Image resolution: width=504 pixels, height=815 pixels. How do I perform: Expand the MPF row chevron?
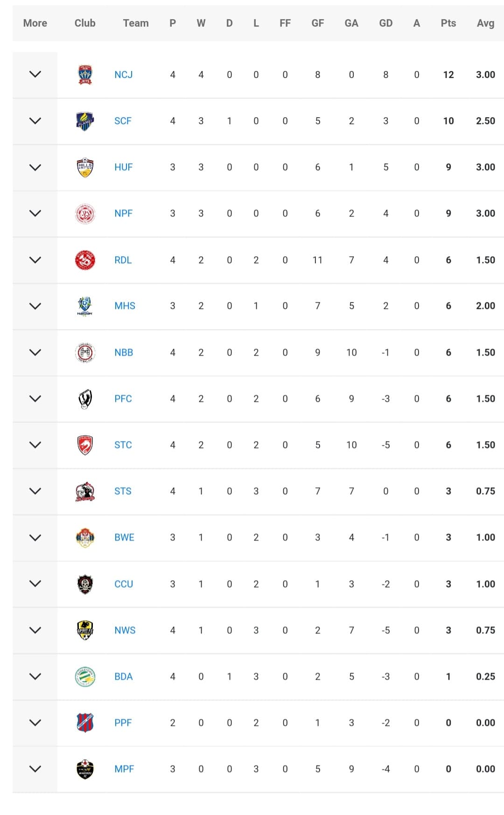(35, 769)
